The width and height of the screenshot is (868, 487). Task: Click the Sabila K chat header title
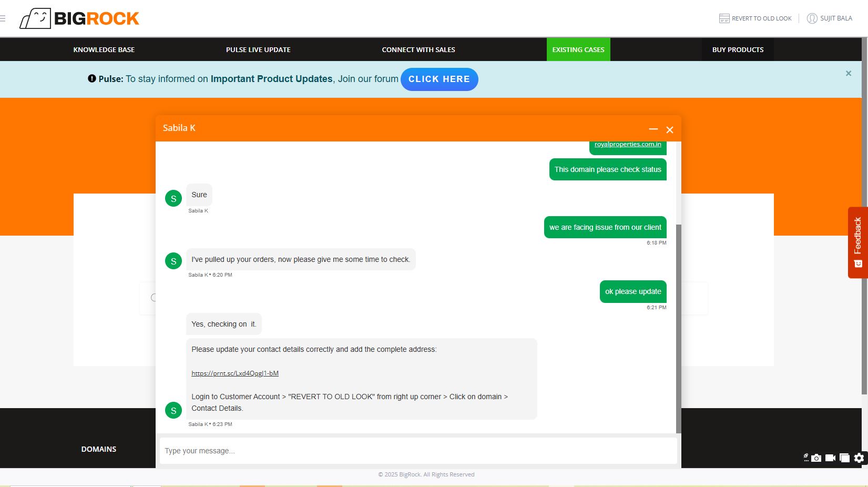click(x=179, y=128)
